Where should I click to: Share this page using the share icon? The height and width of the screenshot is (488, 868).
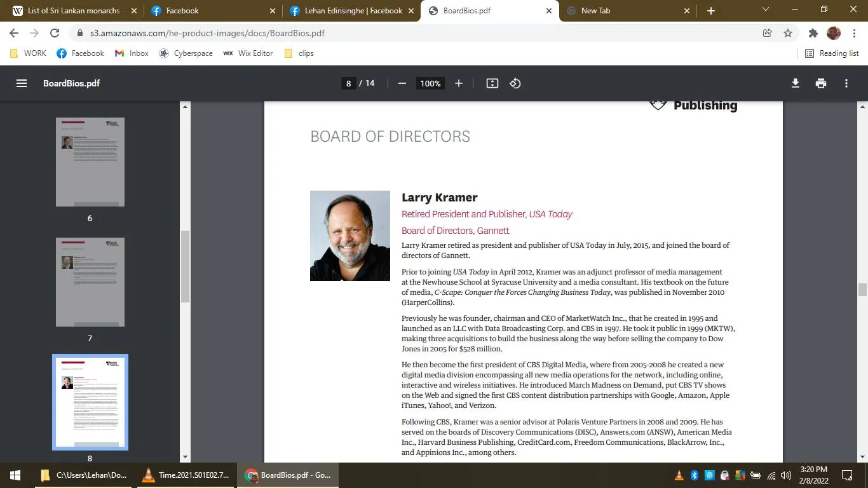(x=768, y=33)
